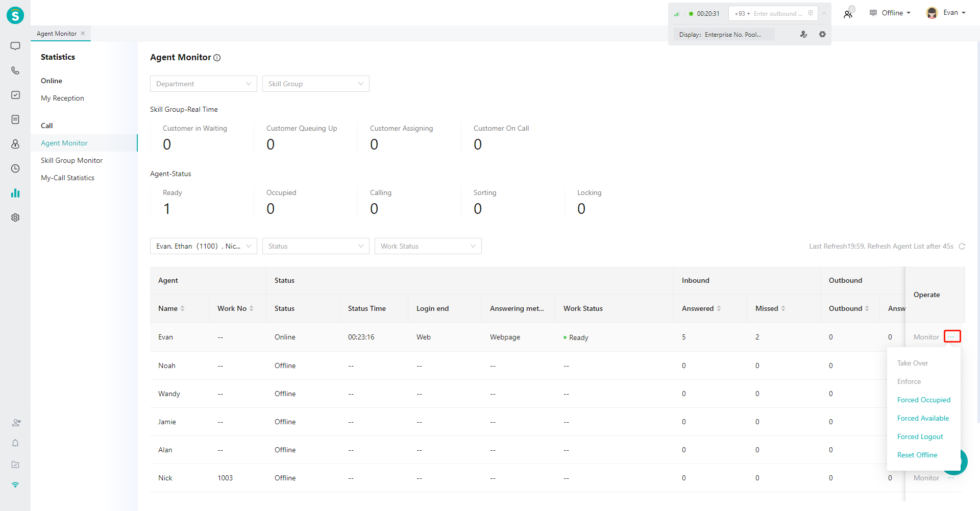Open the +93 country code dropdown

(742, 14)
